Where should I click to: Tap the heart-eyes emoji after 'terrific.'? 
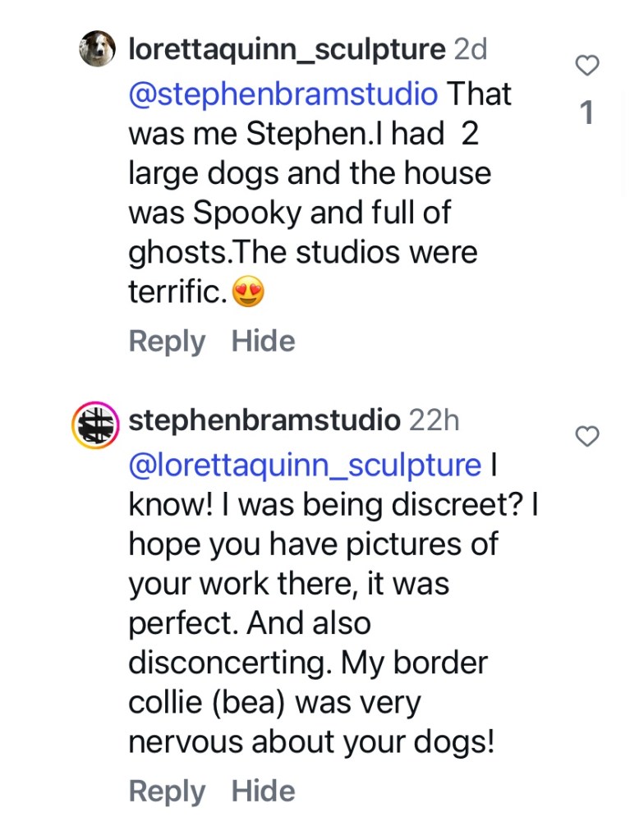(248, 293)
